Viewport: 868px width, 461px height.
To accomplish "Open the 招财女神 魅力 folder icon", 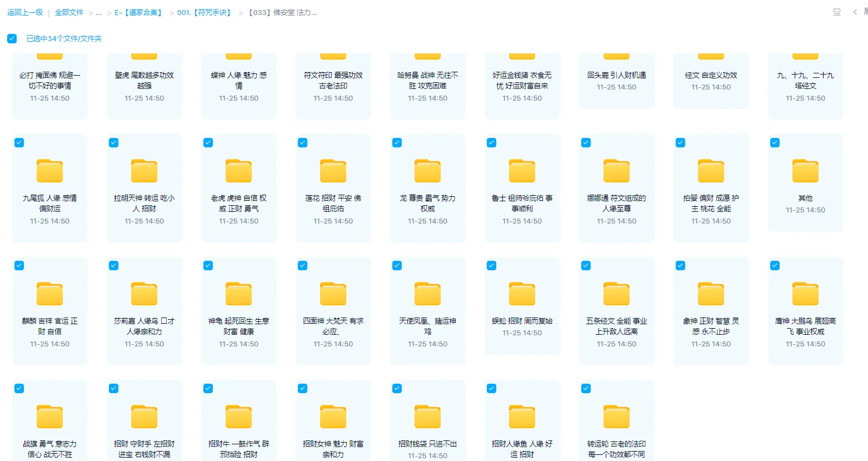I will [x=333, y=417].
